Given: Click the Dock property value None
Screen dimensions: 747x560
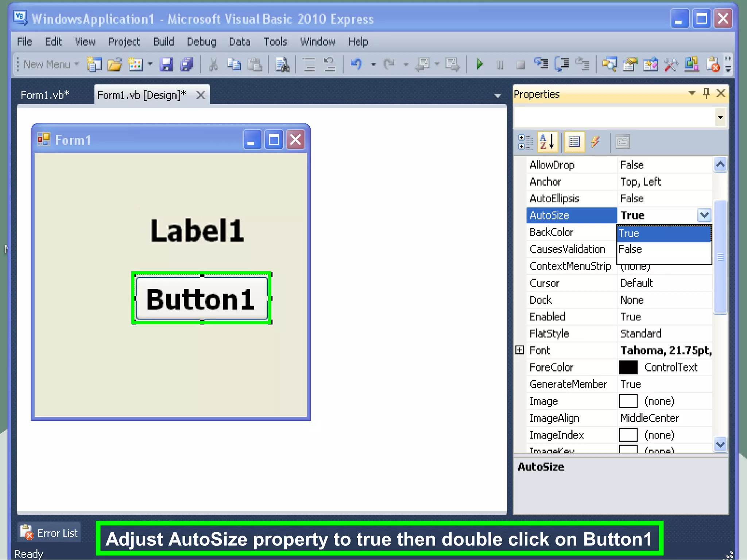Looking at the screenshot, I should click(x=632, y=300).
